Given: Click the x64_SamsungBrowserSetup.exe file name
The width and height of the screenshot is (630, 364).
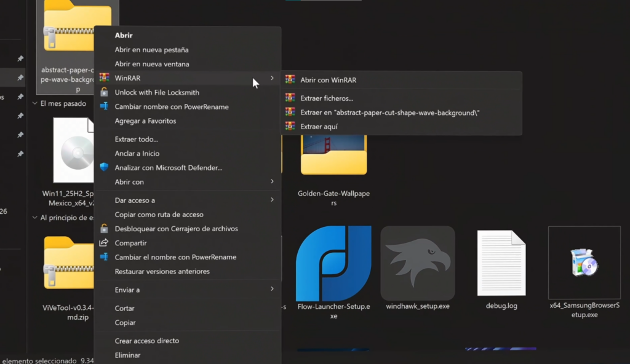Looking at the screenshot, I should [x=584, y=310].
